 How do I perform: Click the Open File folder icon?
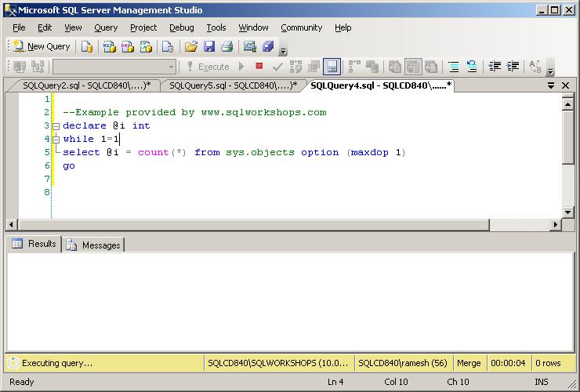click(x=191, y=46)
